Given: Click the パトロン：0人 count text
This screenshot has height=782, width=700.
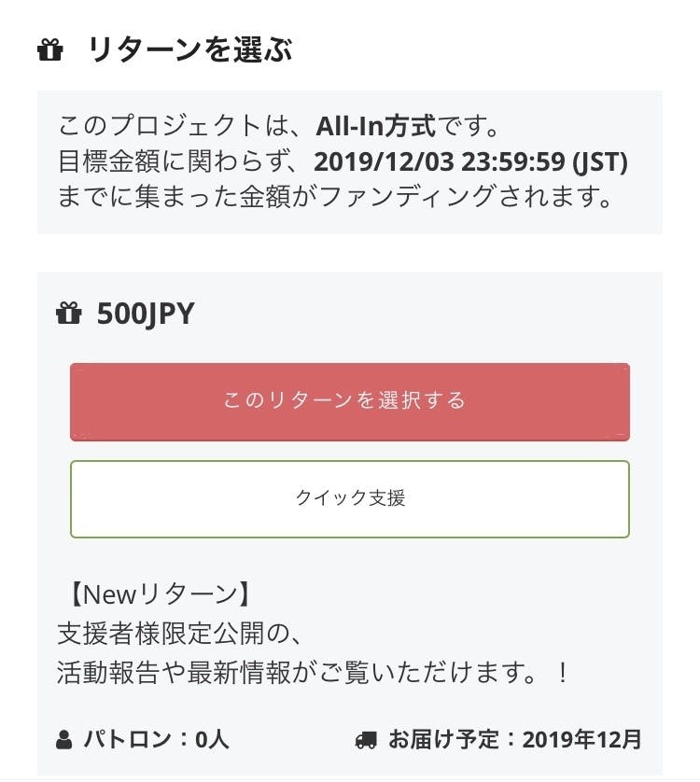Looking at the screenshot, I should tap(156, 741).
